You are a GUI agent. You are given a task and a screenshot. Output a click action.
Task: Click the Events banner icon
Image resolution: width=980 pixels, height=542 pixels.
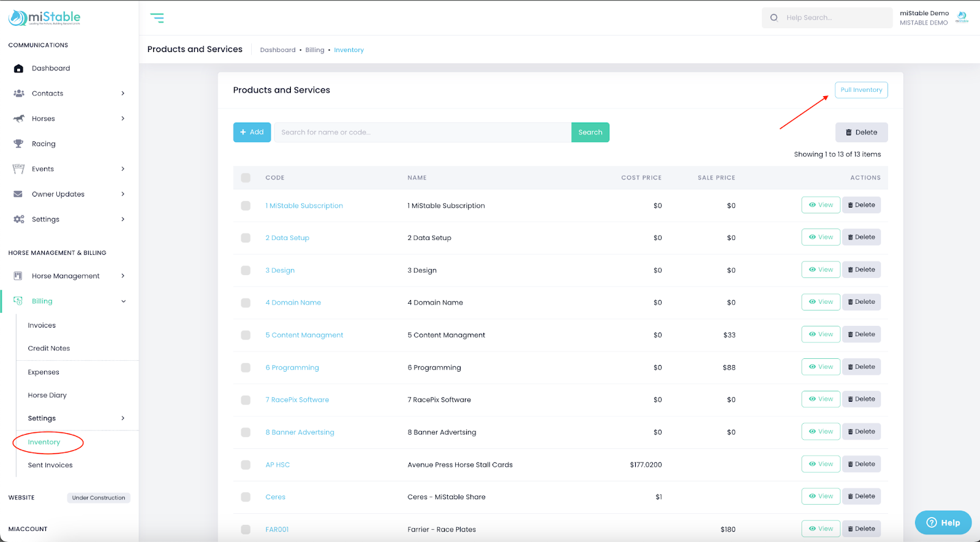18,169
